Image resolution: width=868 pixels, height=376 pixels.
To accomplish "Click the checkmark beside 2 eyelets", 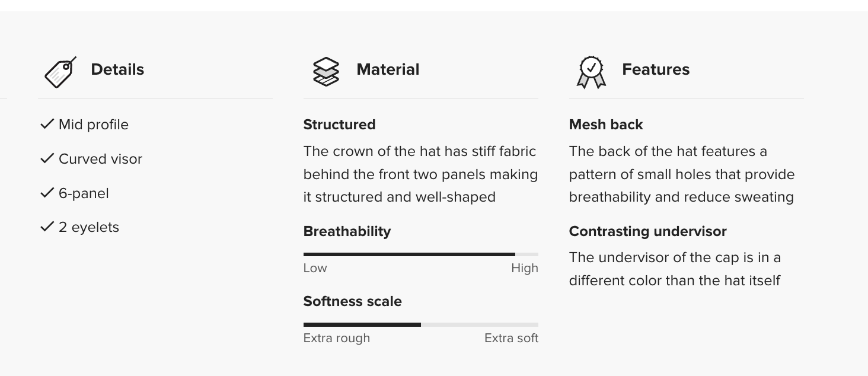I will 47,227.
